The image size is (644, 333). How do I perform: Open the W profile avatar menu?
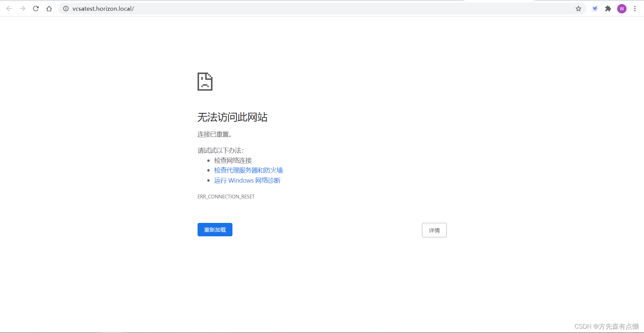tap(622, 9)
